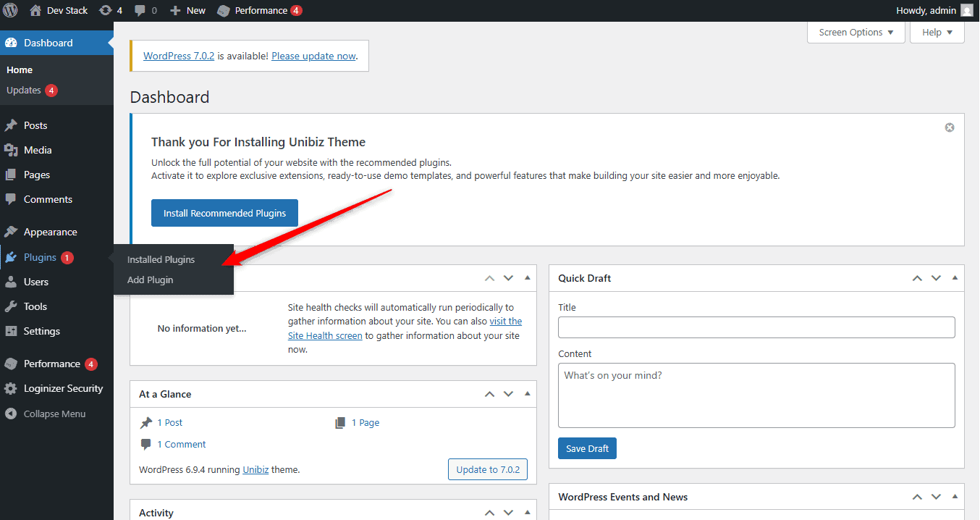Click the Comments icon in sidebar
Viewport: 980px width, 520px height.
point(11,199)
